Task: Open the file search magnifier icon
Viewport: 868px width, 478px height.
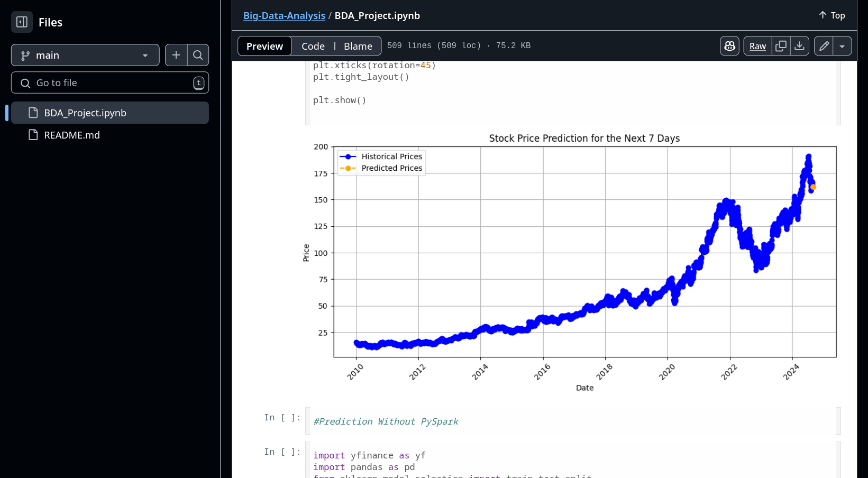Action: pos(198,55)
